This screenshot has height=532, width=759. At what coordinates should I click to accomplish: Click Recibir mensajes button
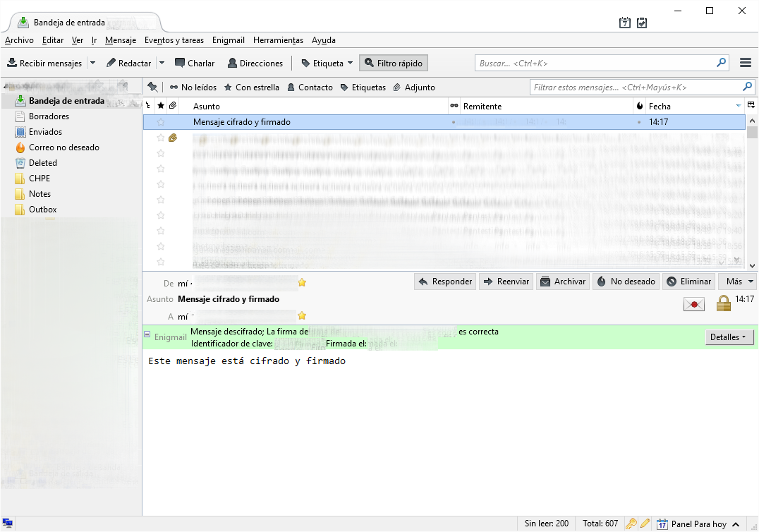[44, 64]
